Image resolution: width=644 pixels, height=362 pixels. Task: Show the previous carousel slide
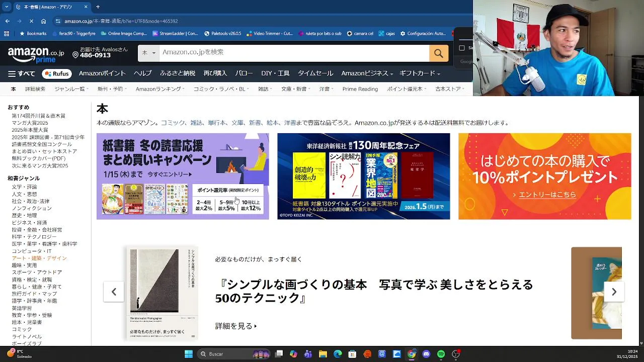coord(114,292)
